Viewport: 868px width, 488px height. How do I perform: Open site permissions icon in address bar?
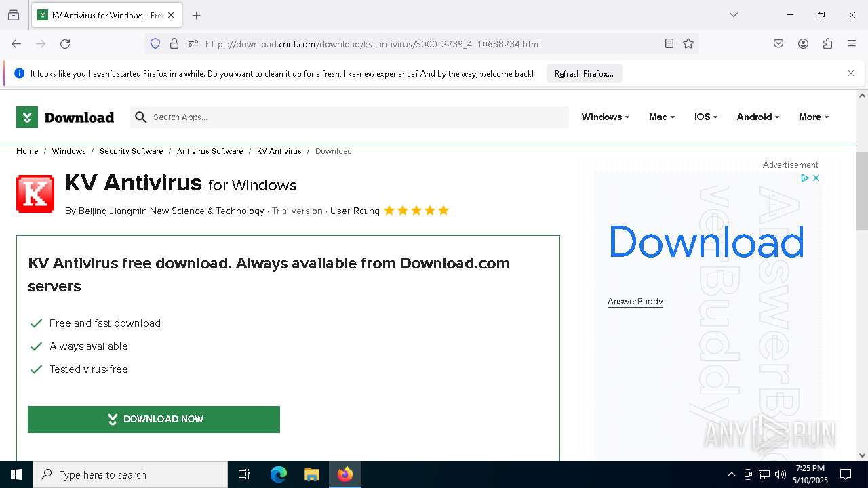pyautogui.click(x=193, y=43)
